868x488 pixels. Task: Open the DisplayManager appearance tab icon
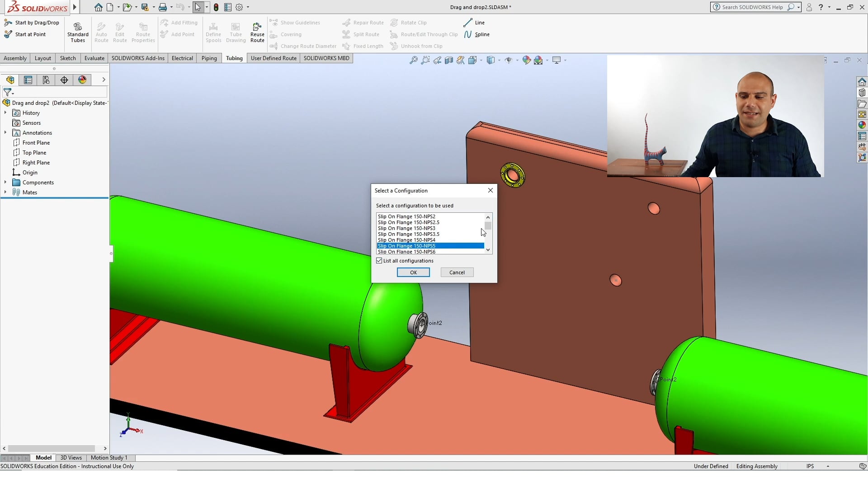pyautogui.click(x=82, y=80)
